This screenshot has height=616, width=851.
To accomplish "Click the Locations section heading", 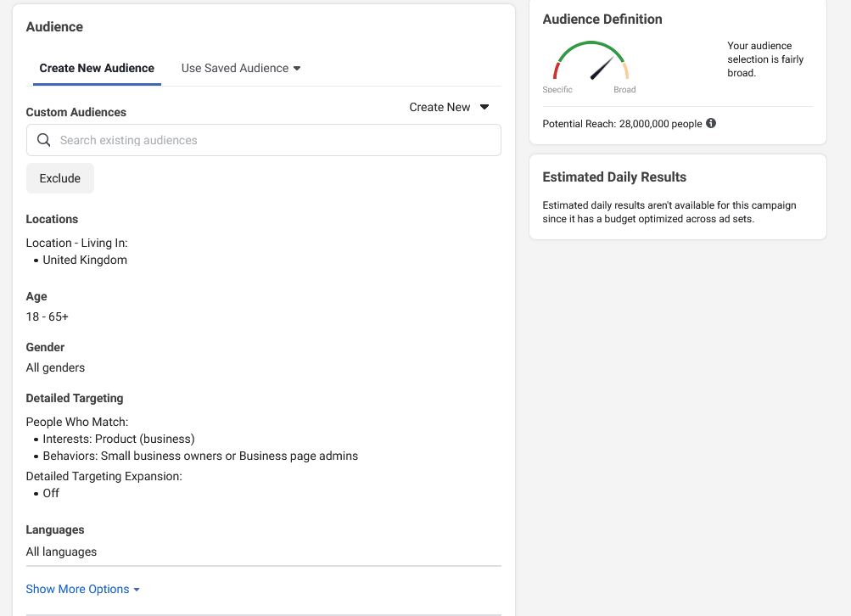I will pos(52,219).
